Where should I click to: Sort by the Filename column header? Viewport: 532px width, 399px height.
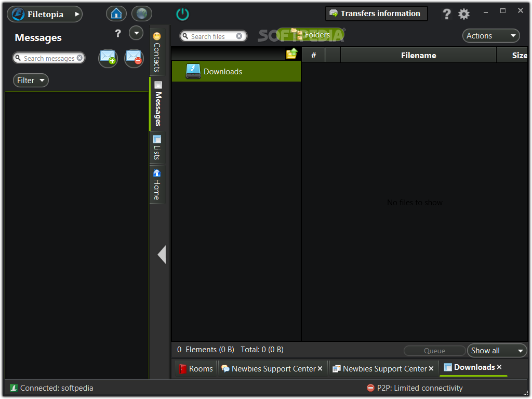(418, 55)
